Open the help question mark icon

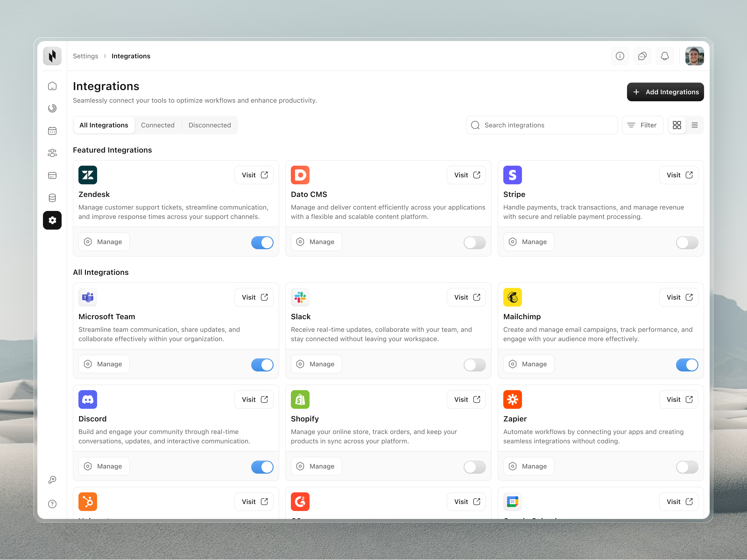pyautogui.click(x=52, y=504)
